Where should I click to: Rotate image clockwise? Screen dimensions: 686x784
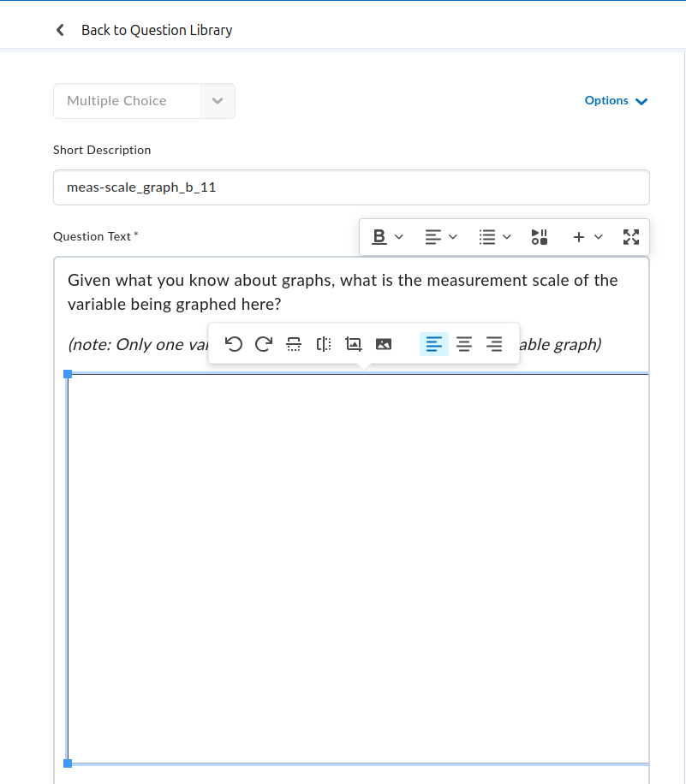tap(264, 344)
